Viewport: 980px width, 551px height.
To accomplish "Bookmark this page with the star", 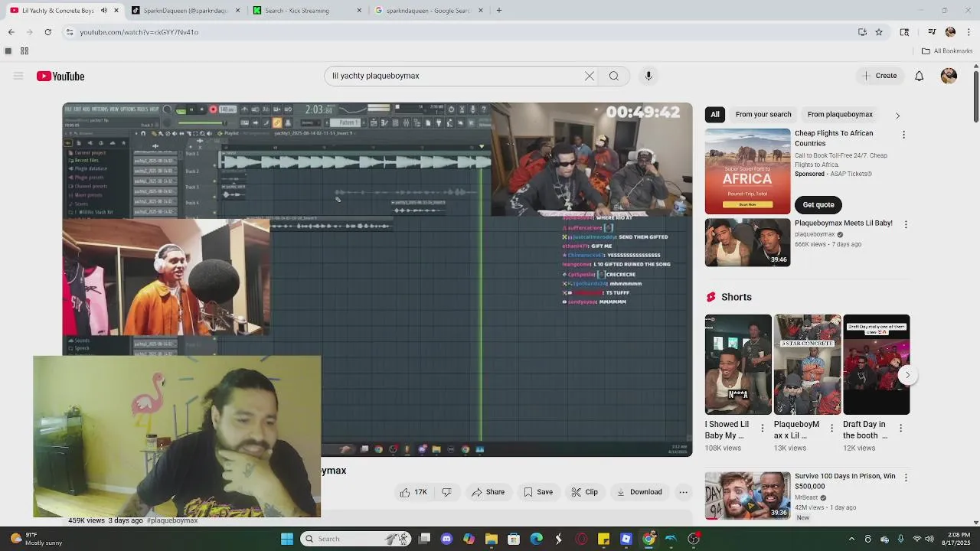I will tap(879, 32).
